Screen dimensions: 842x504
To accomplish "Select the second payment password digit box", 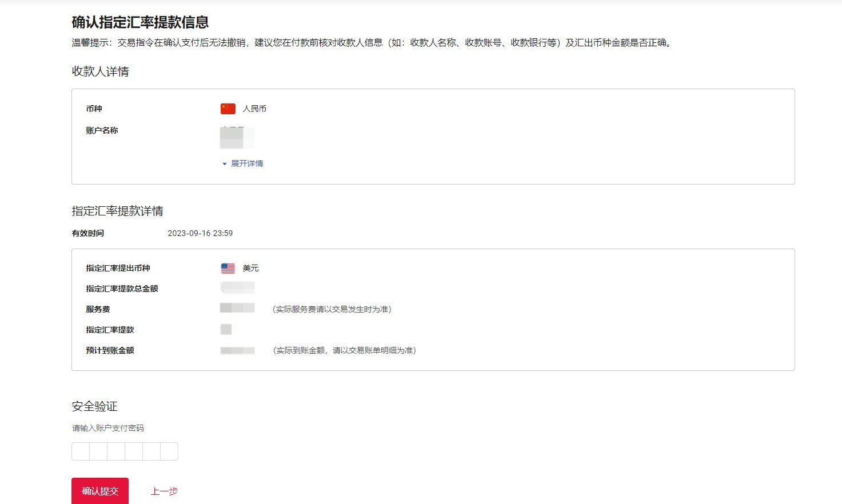I will click(x=98, y=451).
